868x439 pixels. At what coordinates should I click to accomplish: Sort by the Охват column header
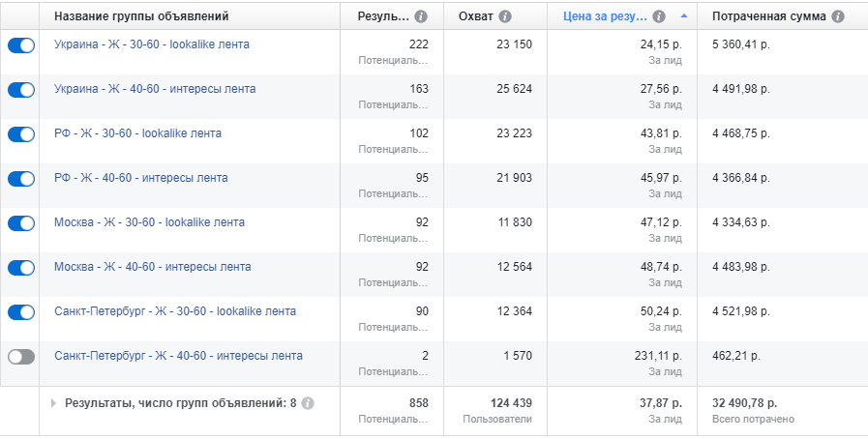pos(475,16)
